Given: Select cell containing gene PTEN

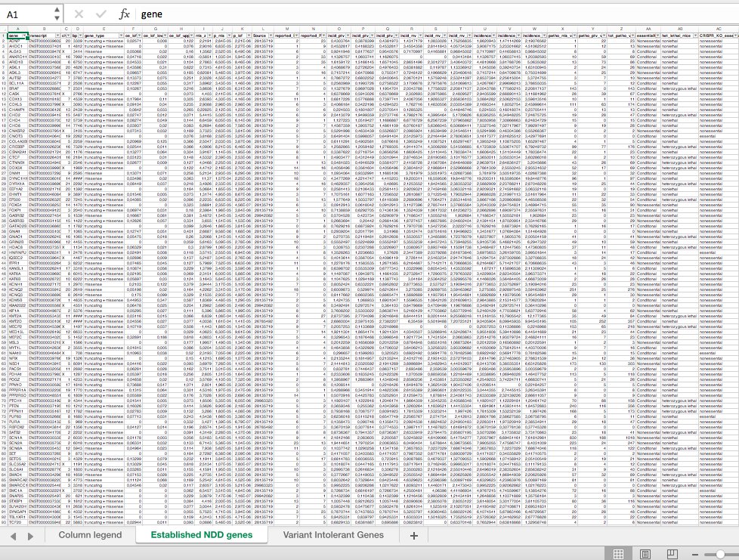Looking at the screenshot, I should (18, 406).
